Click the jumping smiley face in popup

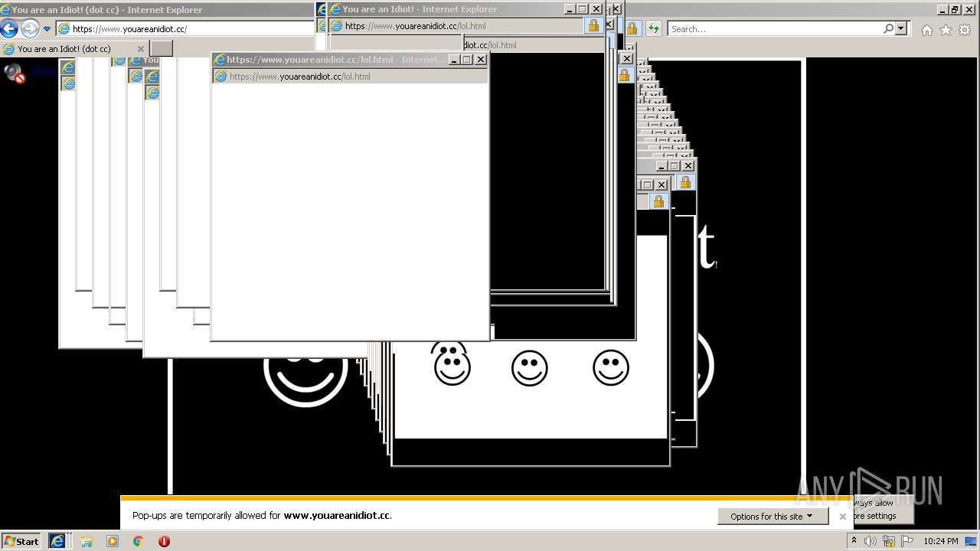point(452,366)
